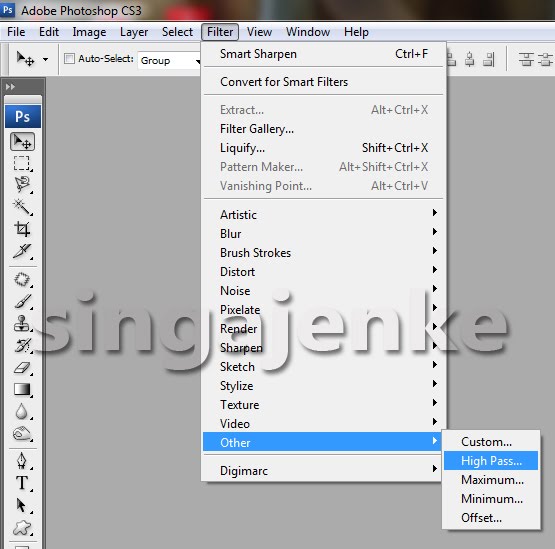Open the File menu

[x=16, y=32]
